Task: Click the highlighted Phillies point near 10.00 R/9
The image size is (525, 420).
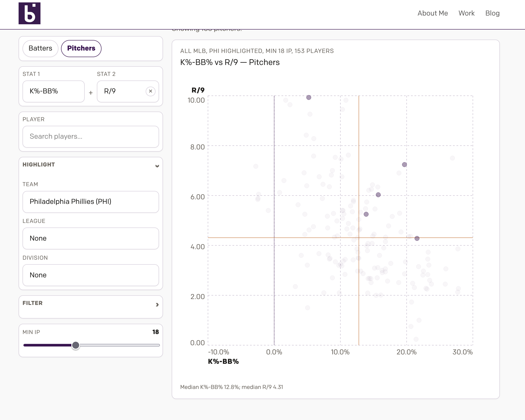Action: point(308,97)
